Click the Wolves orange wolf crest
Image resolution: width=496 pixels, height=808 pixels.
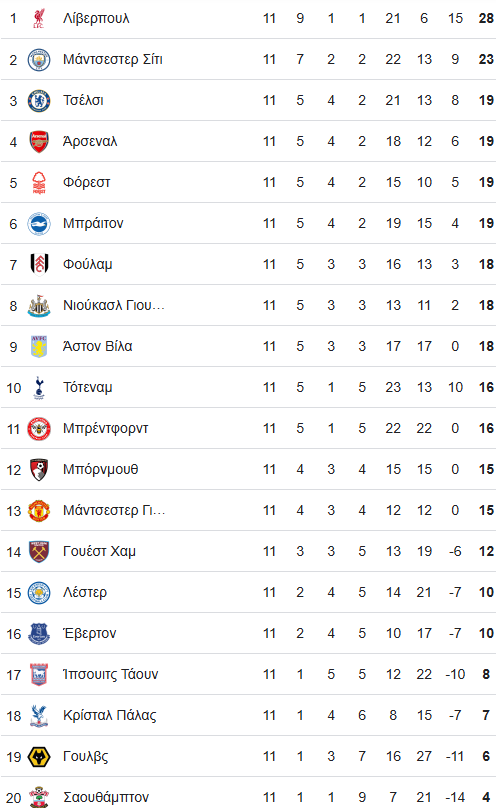click(x=39, y=757)
